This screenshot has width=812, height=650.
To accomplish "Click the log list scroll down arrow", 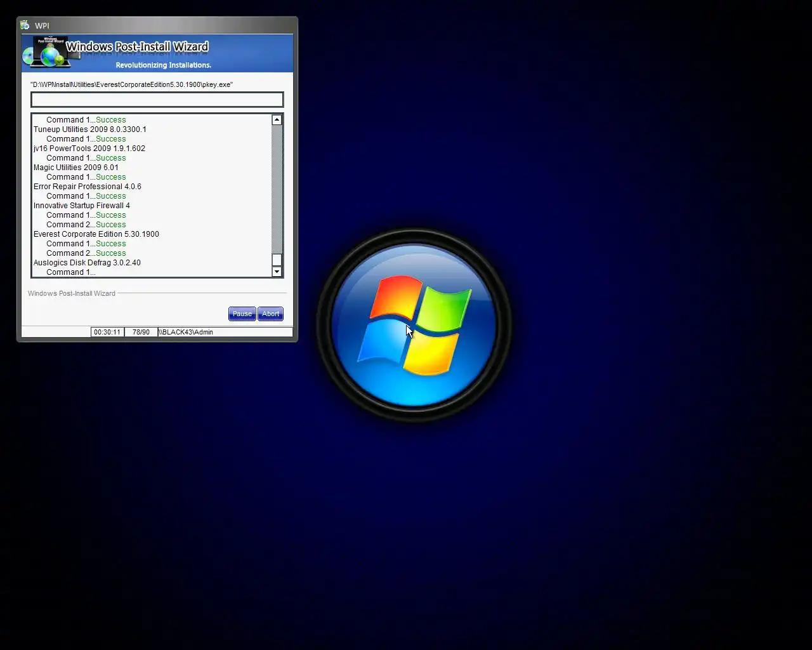I will click(x=277, y=272).
